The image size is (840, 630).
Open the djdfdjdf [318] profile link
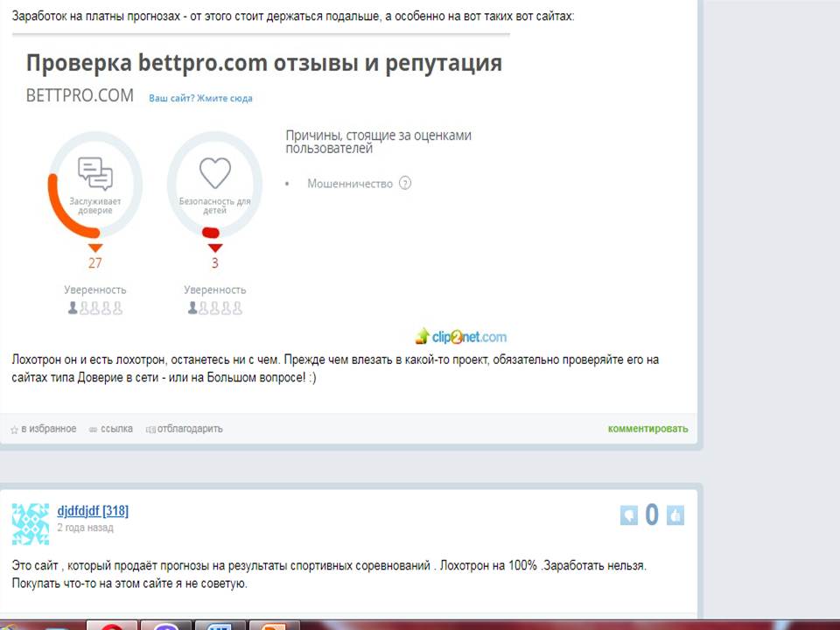coord(93,511)
